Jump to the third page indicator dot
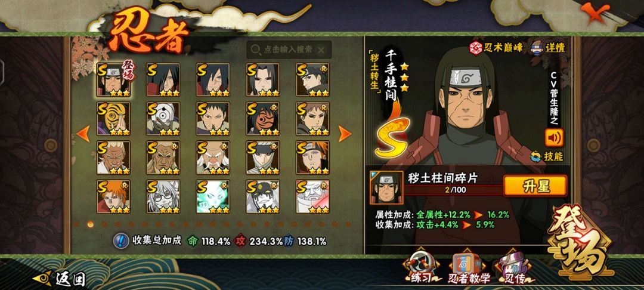Image resolution: width=644 pixels, height=290 pixels. [x=104, y=224]
